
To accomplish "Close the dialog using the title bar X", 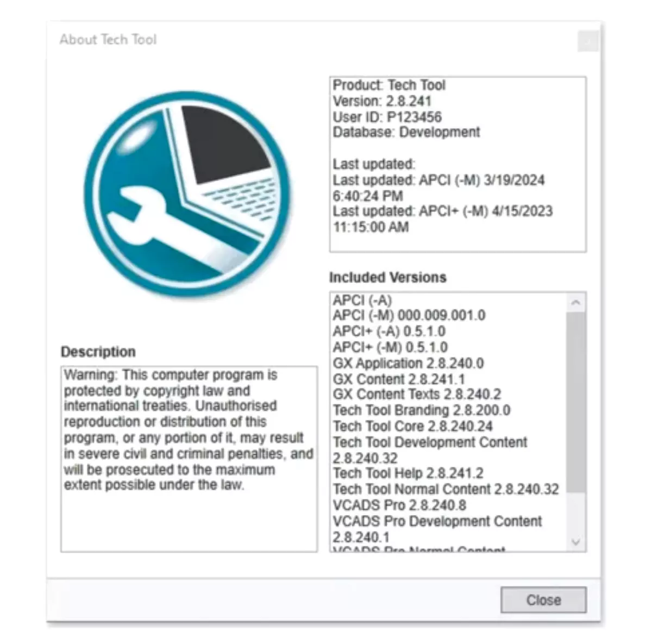I will click(587, 41).
